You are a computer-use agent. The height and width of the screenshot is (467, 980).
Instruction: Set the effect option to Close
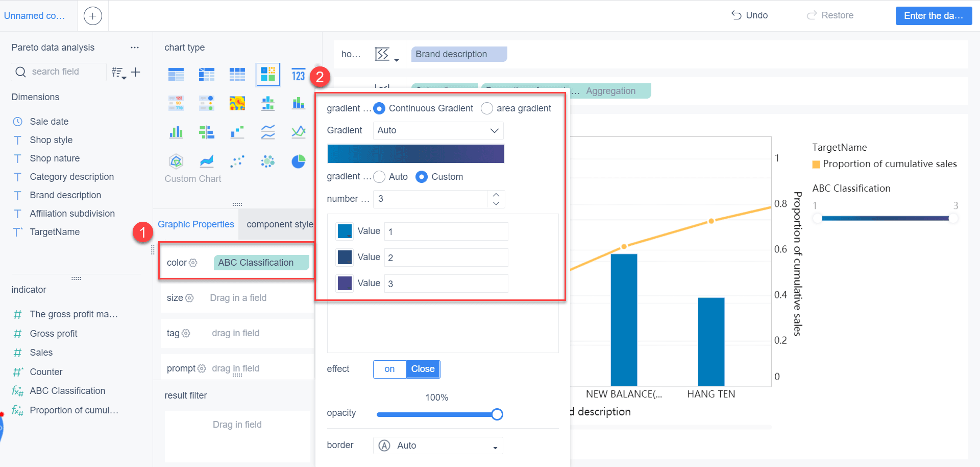point(423,369)
